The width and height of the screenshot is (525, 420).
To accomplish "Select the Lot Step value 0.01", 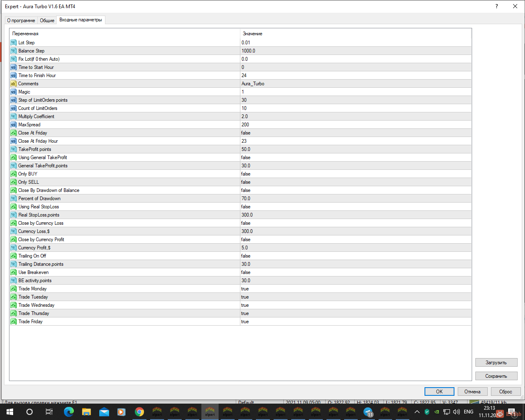I will (246, 43).
